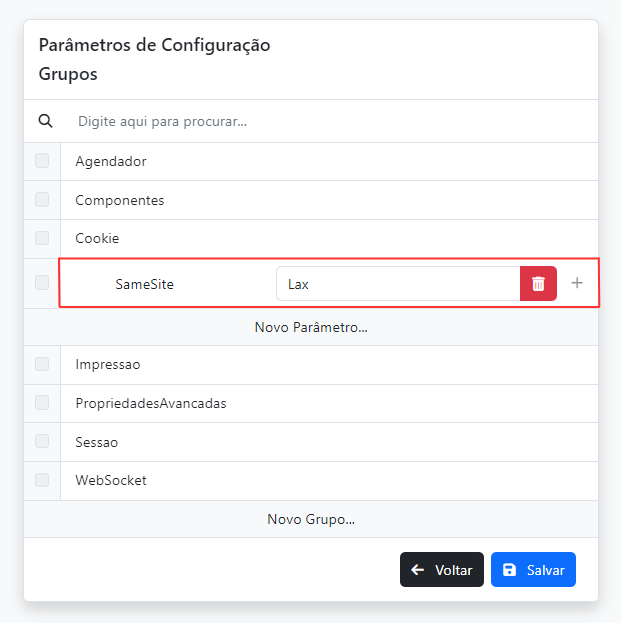Collapse the Cookie group row
Screen dimensions: 621x623
(97, 238)
